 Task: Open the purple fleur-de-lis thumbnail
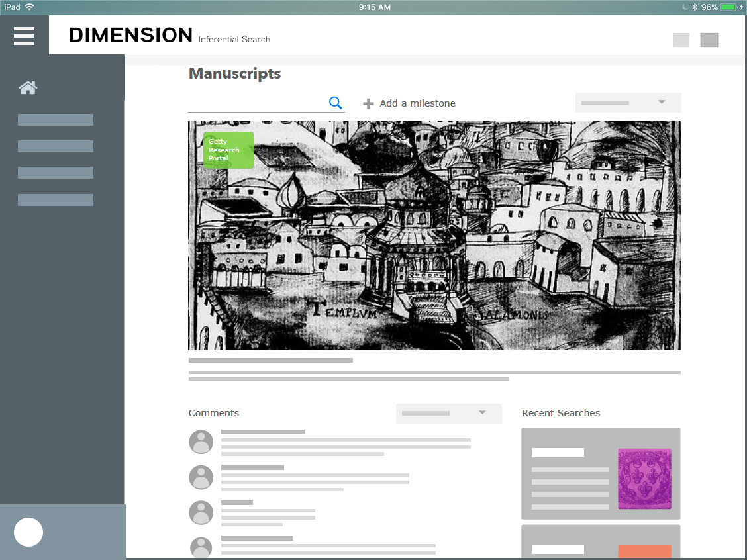[644, 479]
